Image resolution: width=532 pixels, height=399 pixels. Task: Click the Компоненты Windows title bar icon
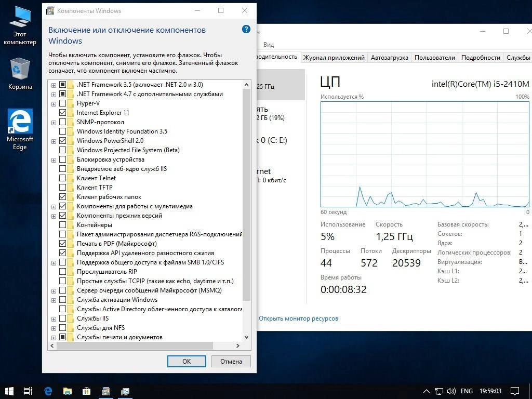[50, 11]
